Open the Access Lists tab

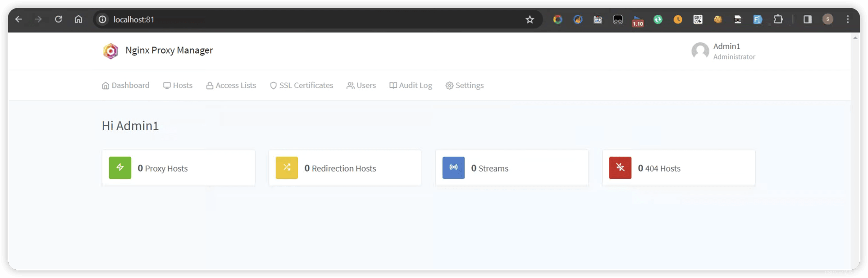[231, 86]
